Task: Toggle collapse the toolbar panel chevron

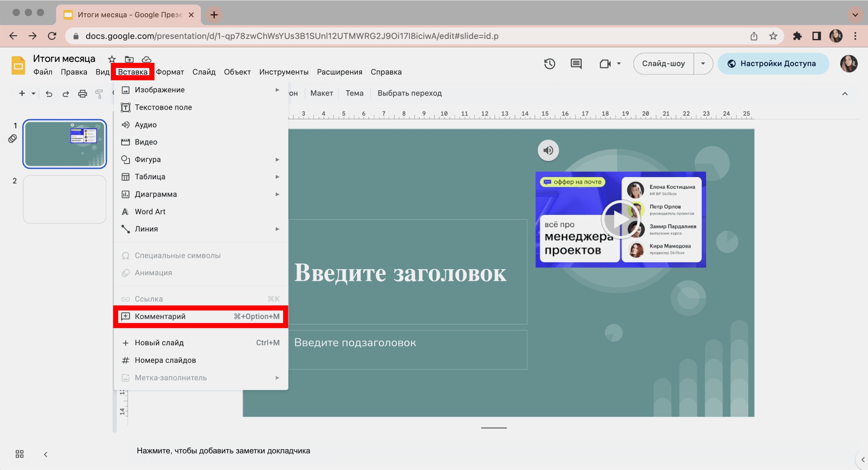Action: [x=845, y=93]
